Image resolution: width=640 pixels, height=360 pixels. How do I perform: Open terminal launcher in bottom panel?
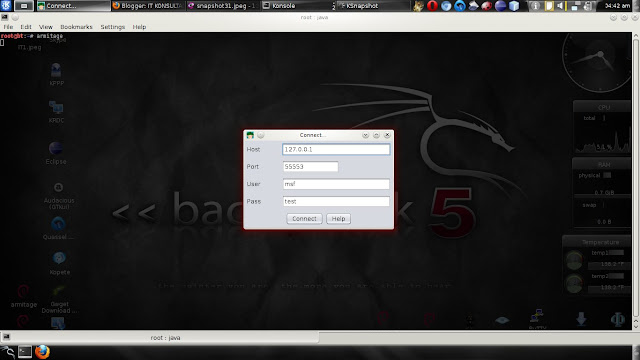[24, 352]
